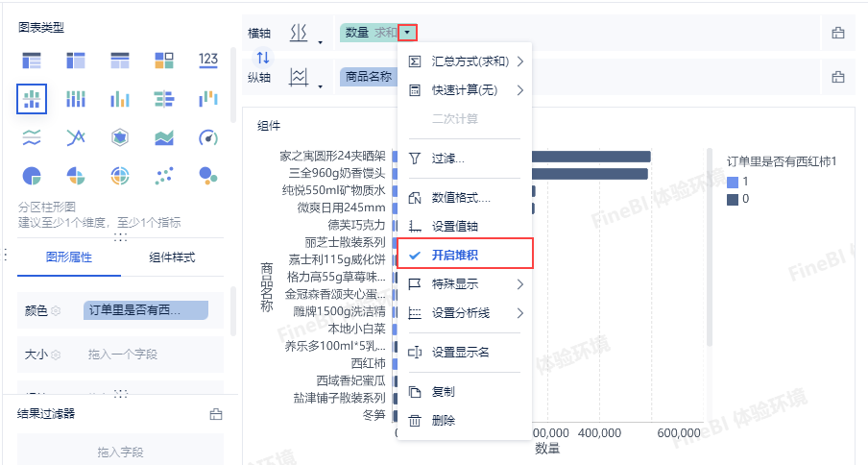Click the 西红柿 axis label

click(x=369, y=363)
